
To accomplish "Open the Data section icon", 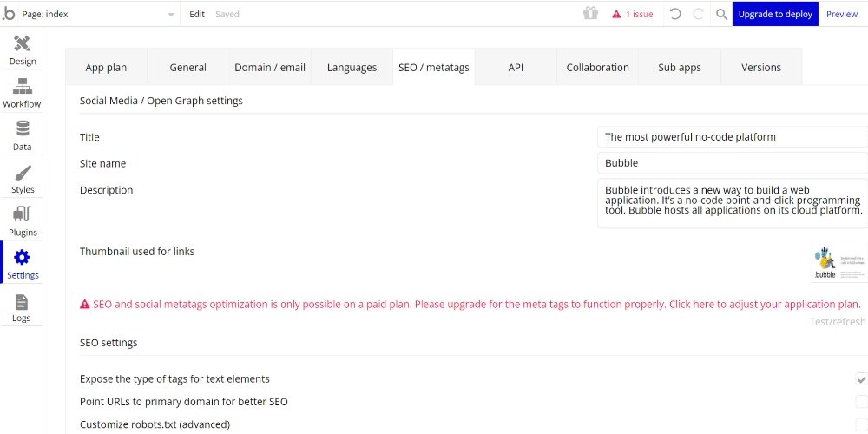I will tap(22, 130).
